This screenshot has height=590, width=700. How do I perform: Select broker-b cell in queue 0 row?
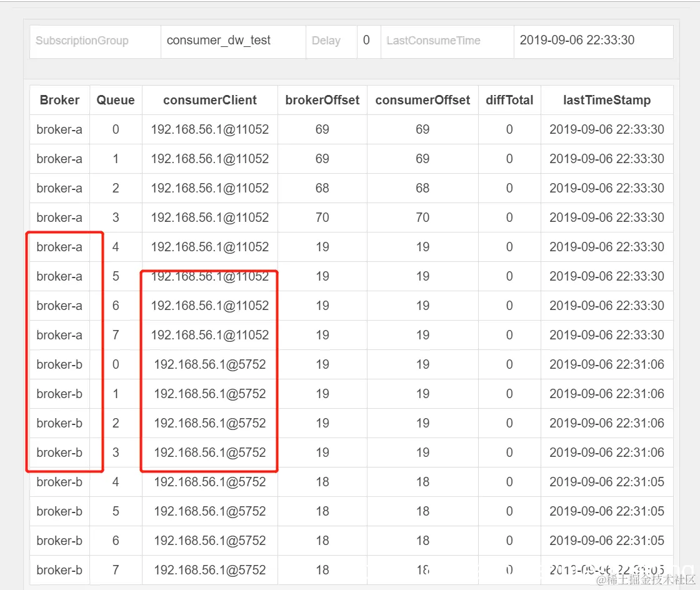59,364
